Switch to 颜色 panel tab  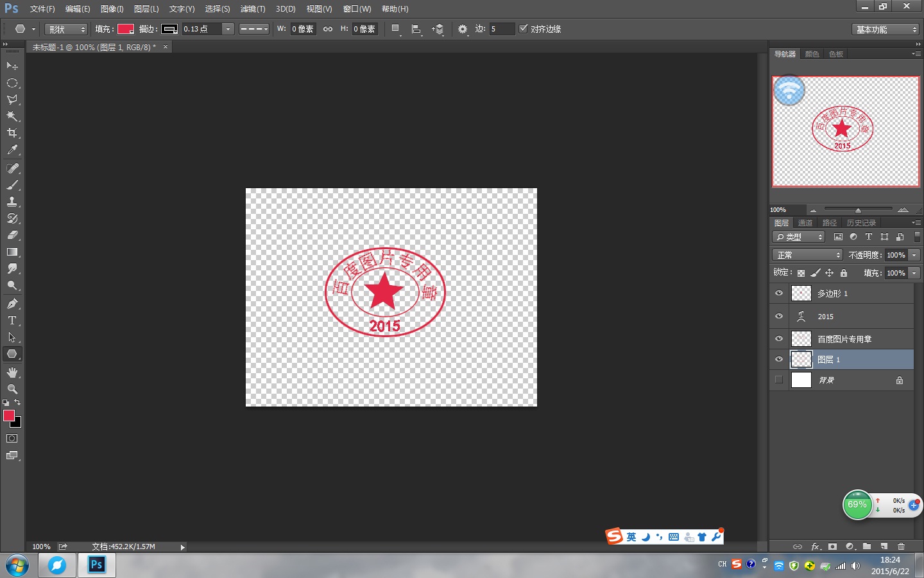coord(812,54)
